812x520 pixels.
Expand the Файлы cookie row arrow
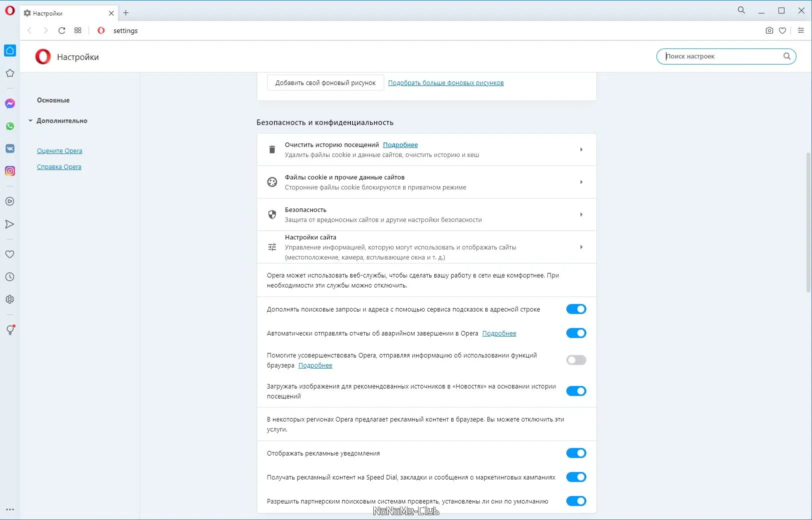(x=581, y=182)
